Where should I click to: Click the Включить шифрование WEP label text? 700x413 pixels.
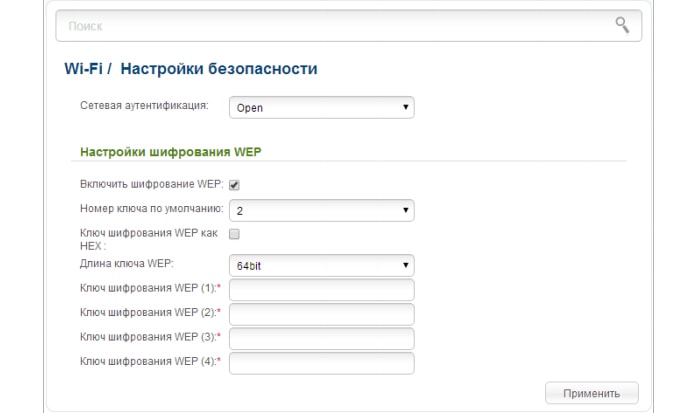pos(151,184)
